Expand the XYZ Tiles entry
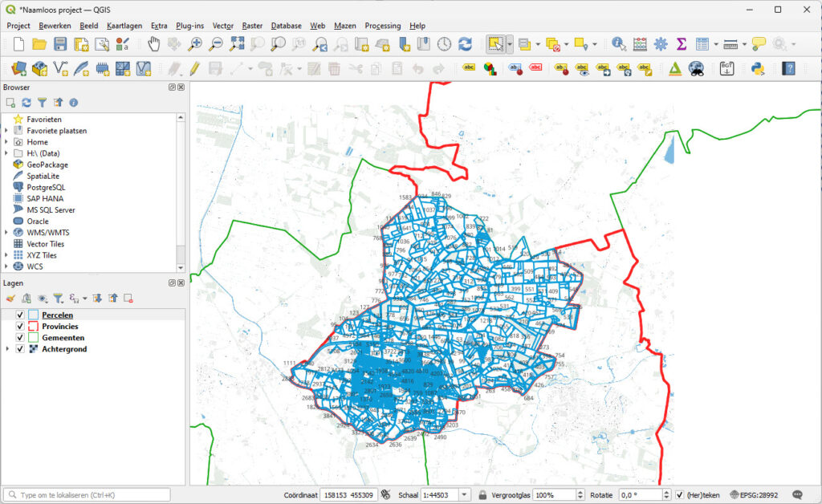This screenshot has width=822, height=504. pyautogui.click(x=7, y=255)
